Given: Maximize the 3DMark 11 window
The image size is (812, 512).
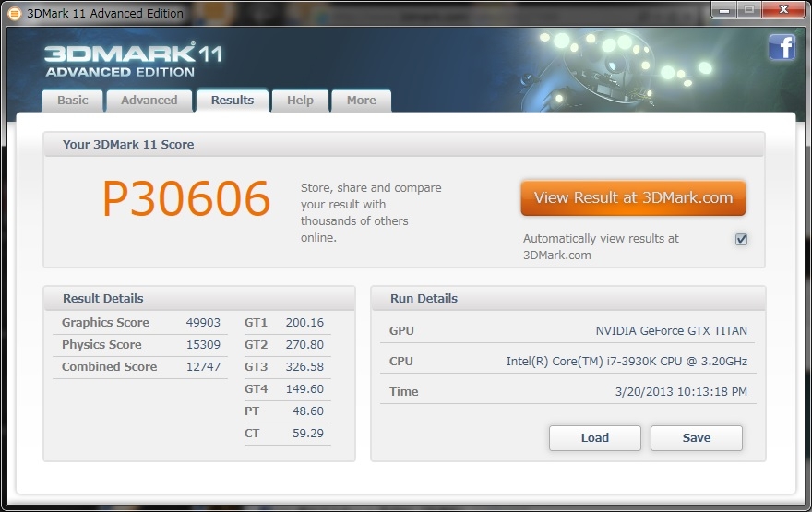Looking at the screenshot, I should pyautogui.click(x=749, y=10).
